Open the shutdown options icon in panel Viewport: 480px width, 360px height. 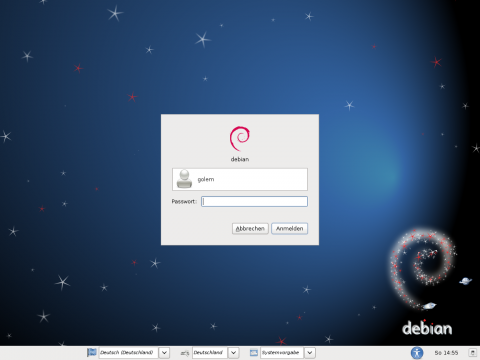473,353
